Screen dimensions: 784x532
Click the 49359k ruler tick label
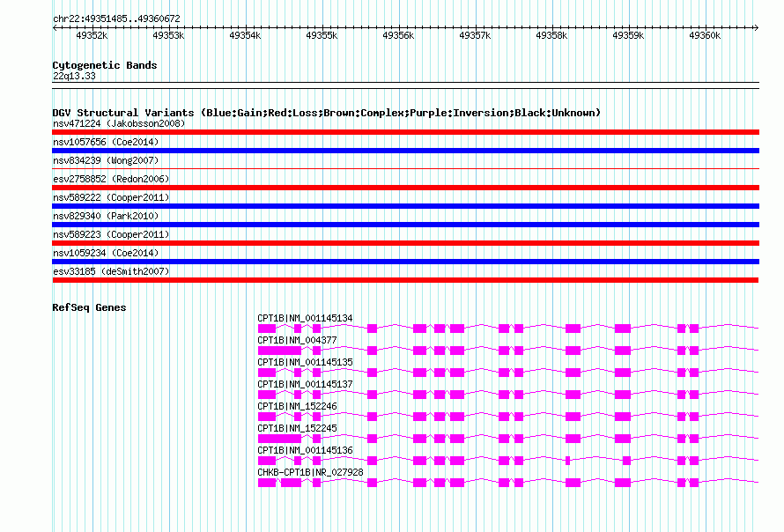[x=628, y=35]
